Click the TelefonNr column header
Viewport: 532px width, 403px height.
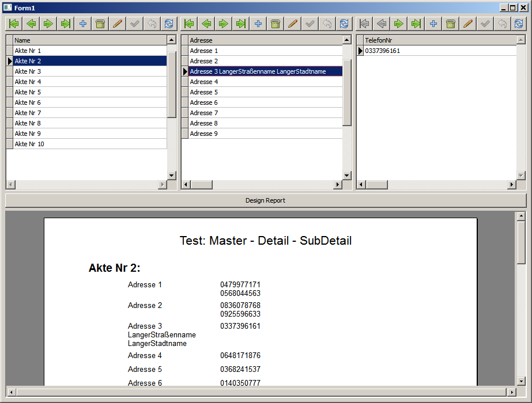[439, 40]
